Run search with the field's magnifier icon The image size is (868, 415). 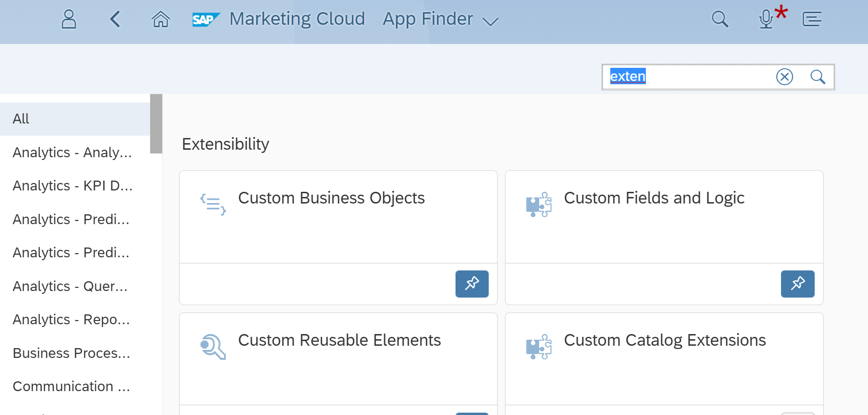tap(817, 77)
